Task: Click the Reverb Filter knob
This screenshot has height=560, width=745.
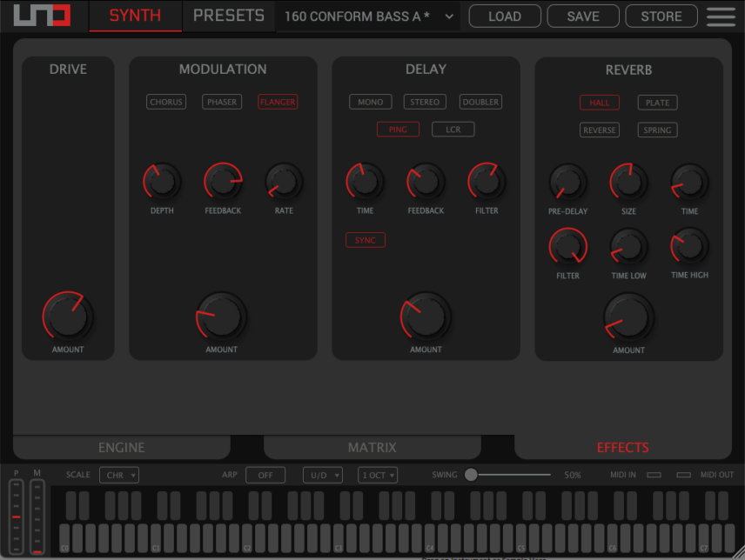Action: (567, 247)
